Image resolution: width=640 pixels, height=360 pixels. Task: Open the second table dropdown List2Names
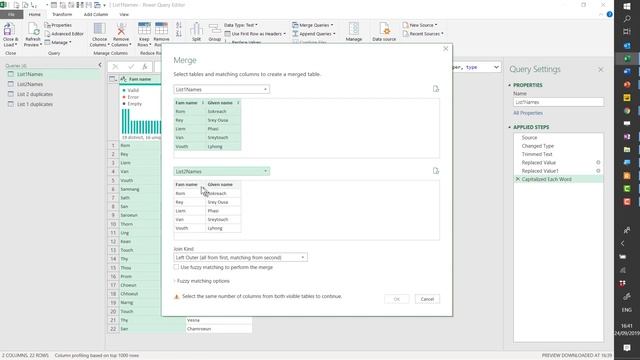[x=222, y=171]
